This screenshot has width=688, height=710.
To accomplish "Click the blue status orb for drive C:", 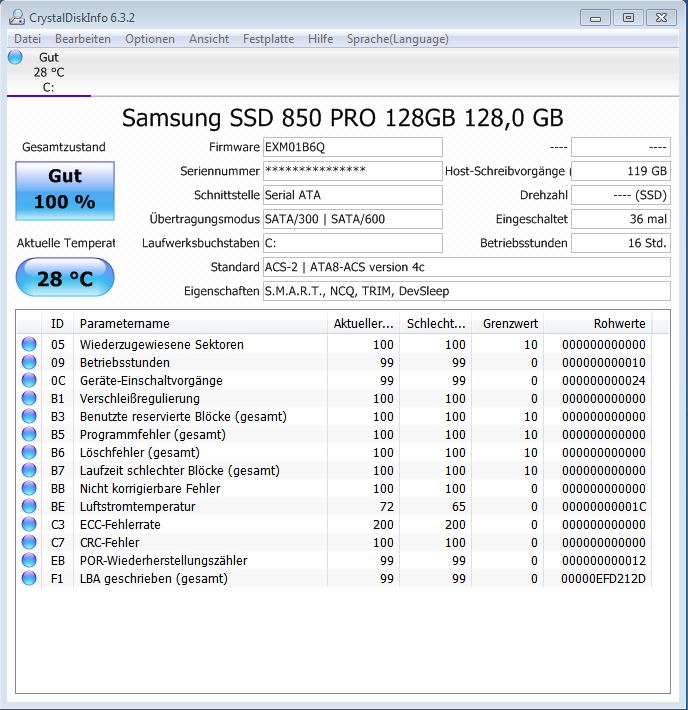I will pyautogui.click(x=15, y=58).
